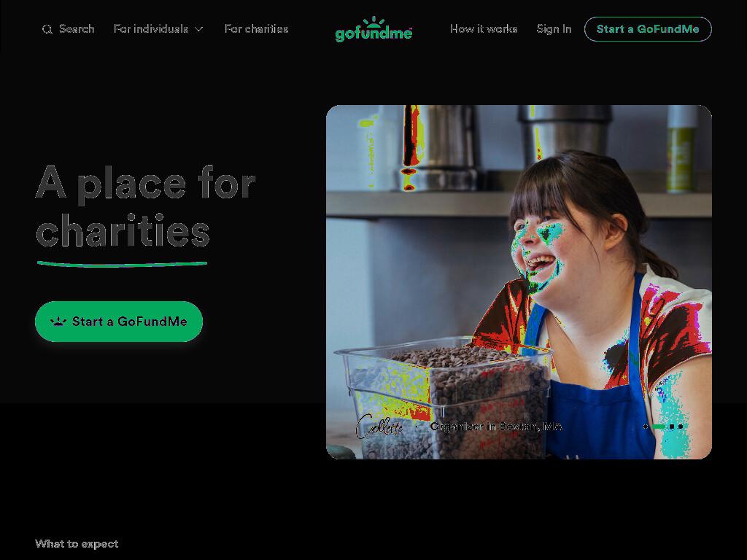Click the magnifying glass search icon
This screenshot has width=747, height=560.
[47, 29]
